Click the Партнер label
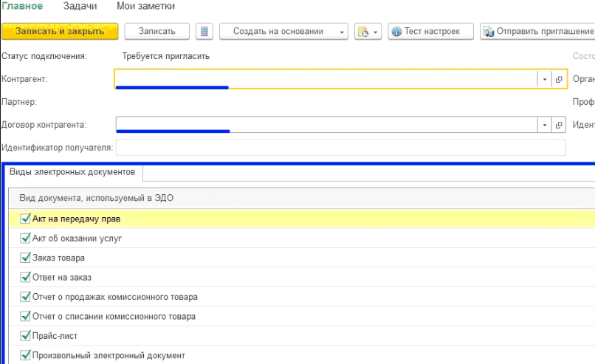595x364 pixels. click(19, 102)
